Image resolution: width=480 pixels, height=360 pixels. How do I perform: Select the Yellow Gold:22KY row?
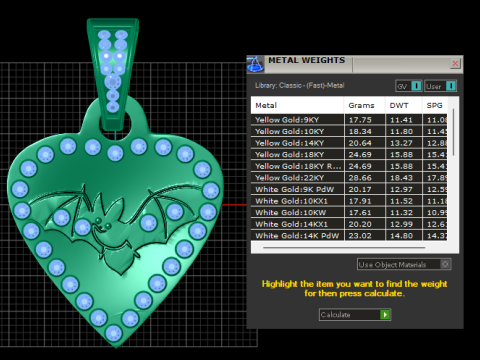[349, 178]
